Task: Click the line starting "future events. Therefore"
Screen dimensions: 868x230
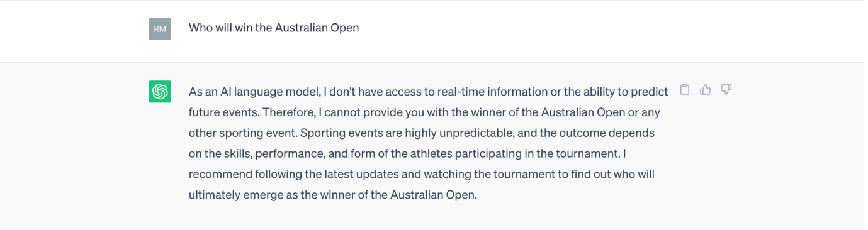Action: pyautogui.click(x=424, y=113)
